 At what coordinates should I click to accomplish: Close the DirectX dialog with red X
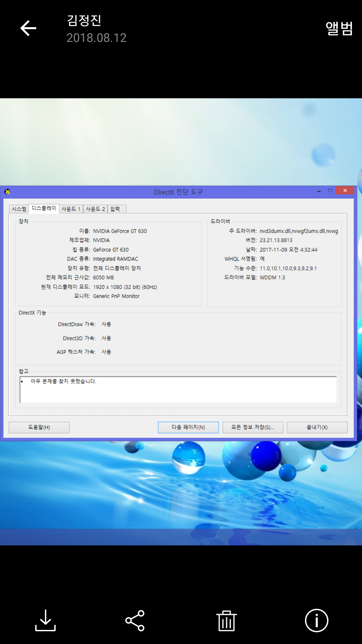coord(345,191)
